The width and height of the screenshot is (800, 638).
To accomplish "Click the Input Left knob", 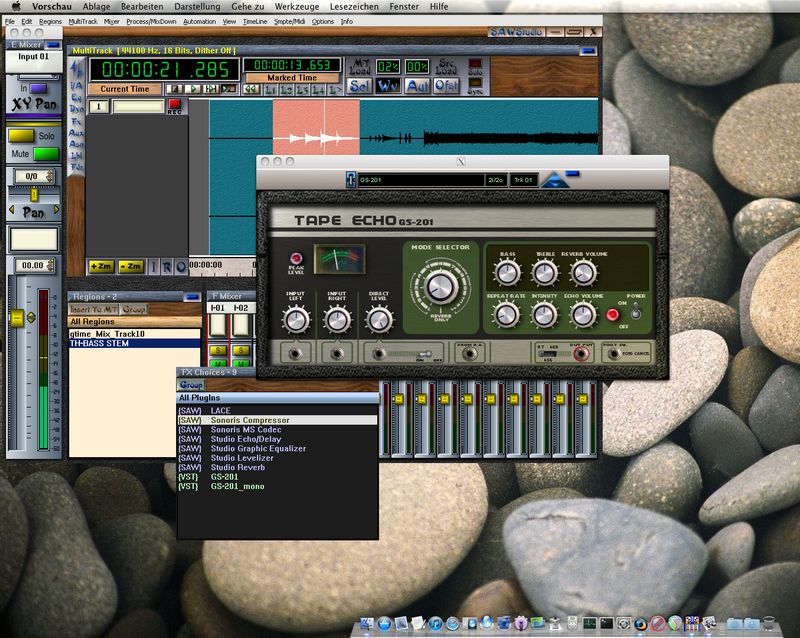I will [295, 320].
